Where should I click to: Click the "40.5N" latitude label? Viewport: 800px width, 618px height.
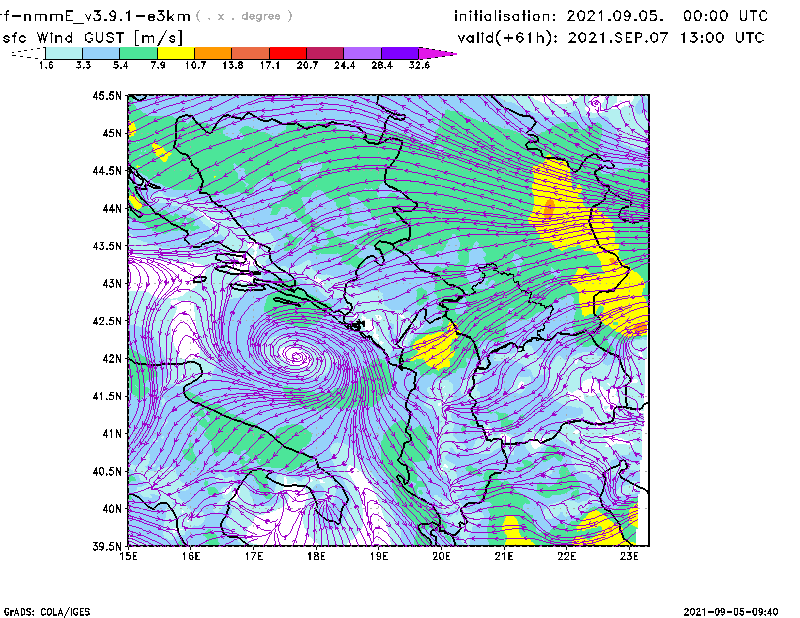[107, 471]
